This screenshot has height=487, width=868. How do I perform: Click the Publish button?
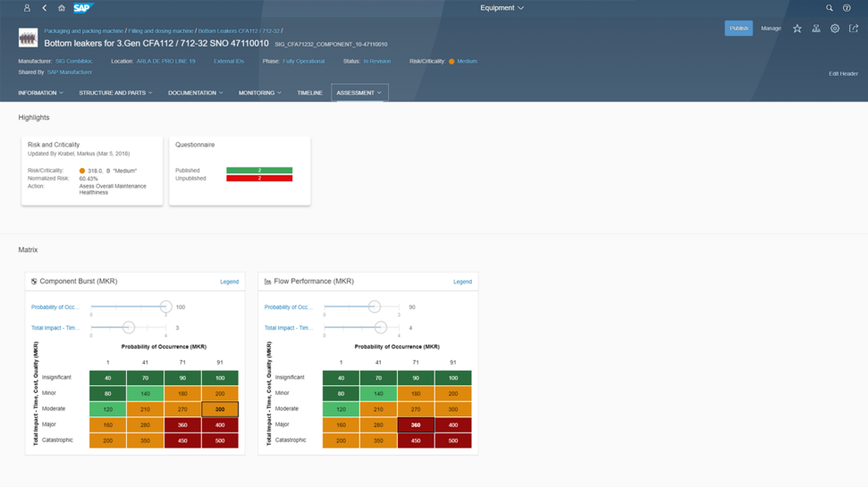tap(738, 29)
